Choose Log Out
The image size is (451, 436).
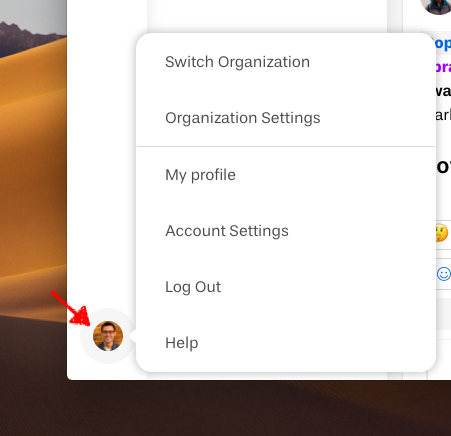pos(193,287)
